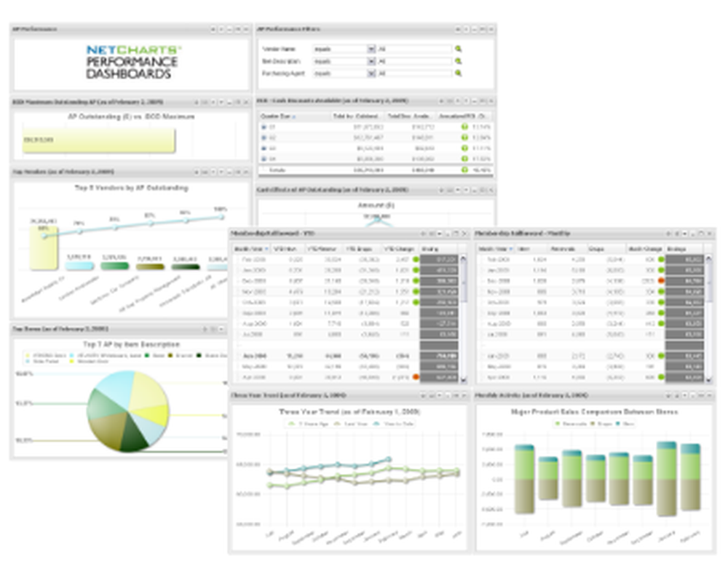
Task: Click the Purchasing Agent value input field
Action: coord(414,73)
